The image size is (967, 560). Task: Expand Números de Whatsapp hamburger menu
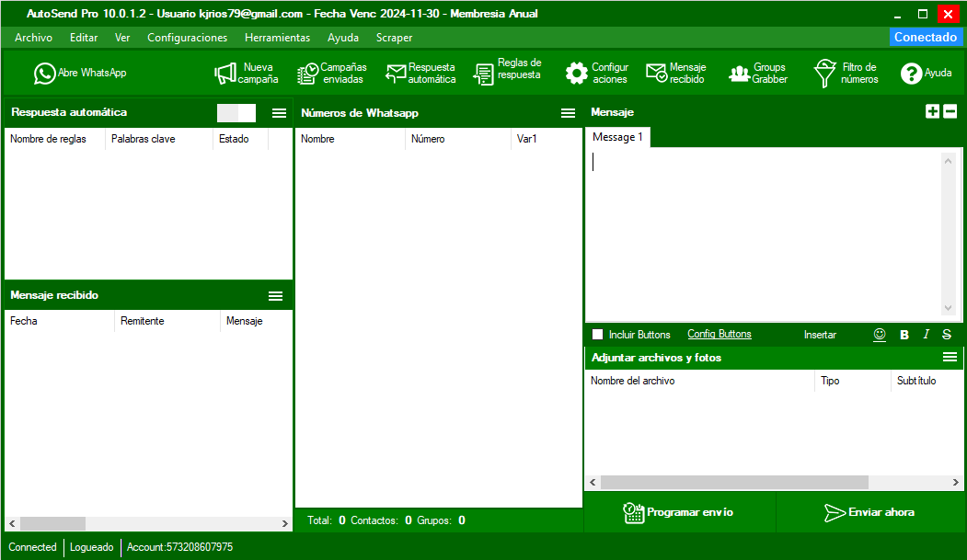click(568, 113)
